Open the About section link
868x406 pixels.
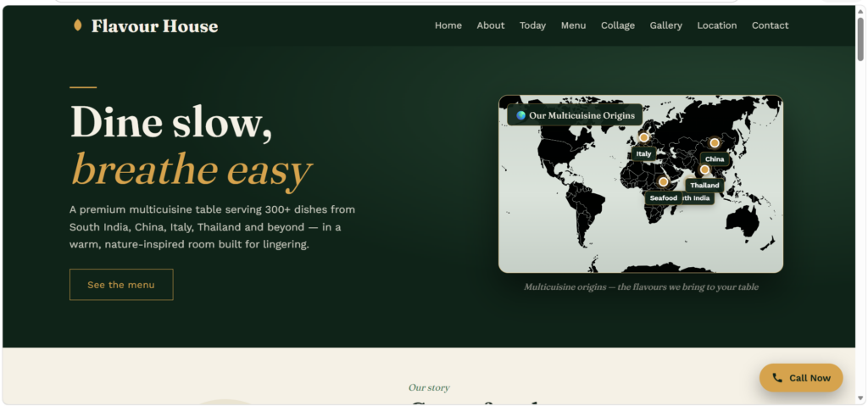(x=491, y=25)
